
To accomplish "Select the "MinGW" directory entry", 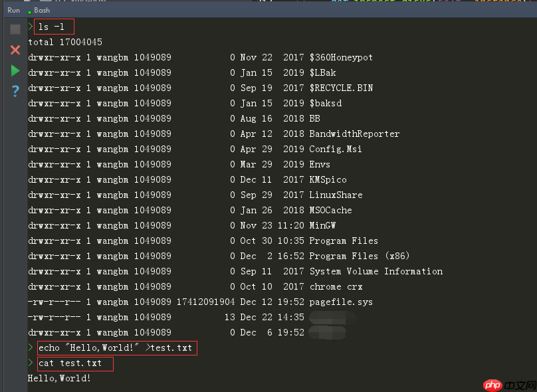I will pyautogui.click(x=322, y=225).
